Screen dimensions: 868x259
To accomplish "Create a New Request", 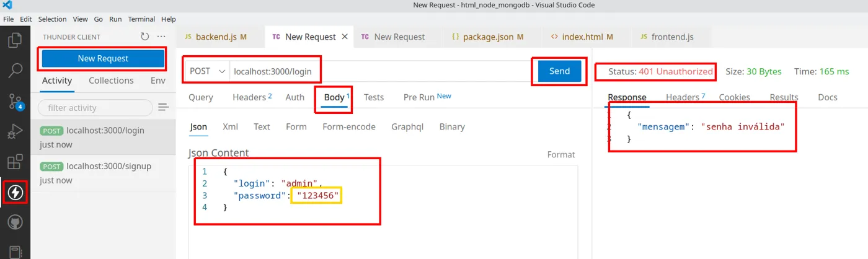I will (103, 58).
